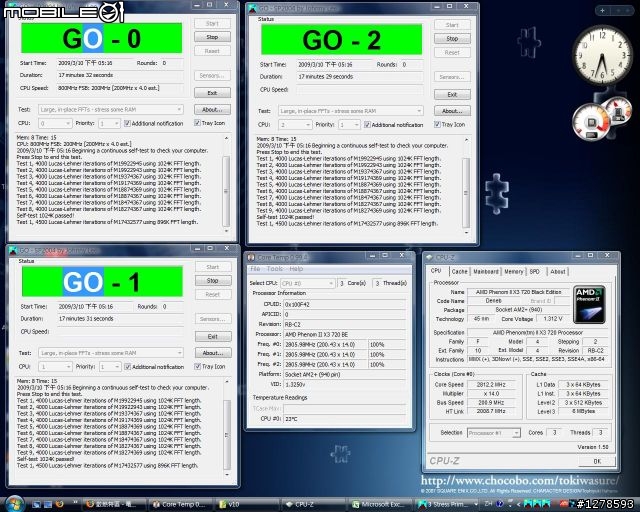Expand quick launch overflow chevron
Image resolution: width=640 pixels, height=512 pixels.
click(x=75, y=502)
